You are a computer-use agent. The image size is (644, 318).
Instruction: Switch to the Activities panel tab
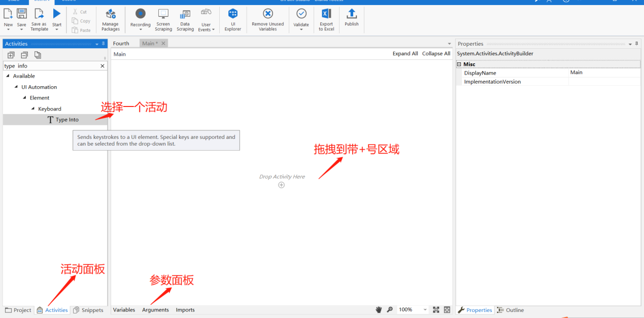52,310
